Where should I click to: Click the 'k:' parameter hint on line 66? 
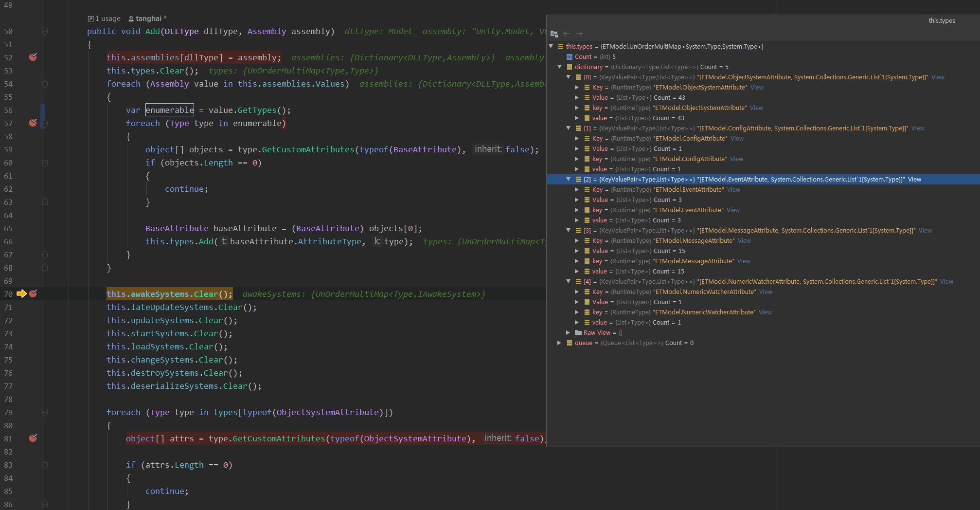coord(377,241)
